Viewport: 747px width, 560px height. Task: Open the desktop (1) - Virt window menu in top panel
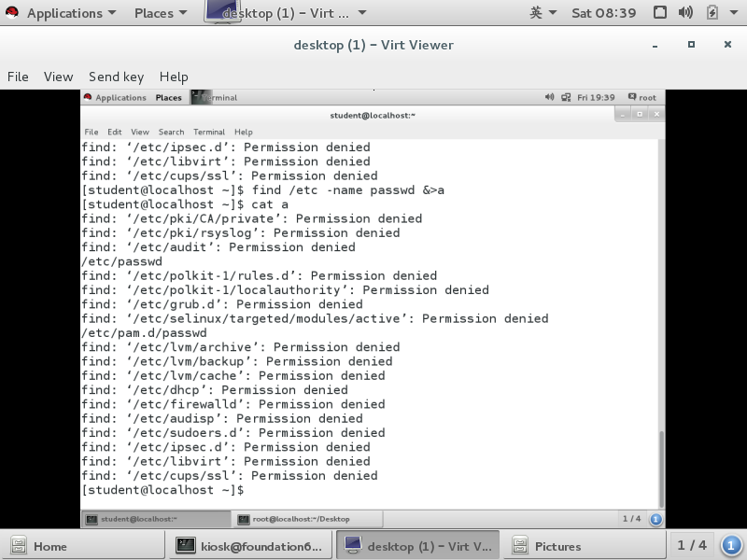[286, 13]
